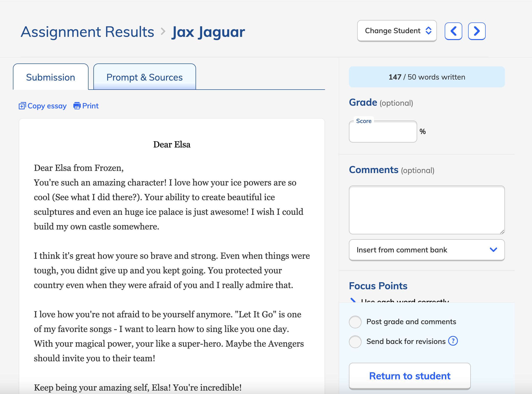Screen dimensions: 532x394
Task: Click the closing line 'Keep being your amazing self, Elsa!'
Action: 102,387
